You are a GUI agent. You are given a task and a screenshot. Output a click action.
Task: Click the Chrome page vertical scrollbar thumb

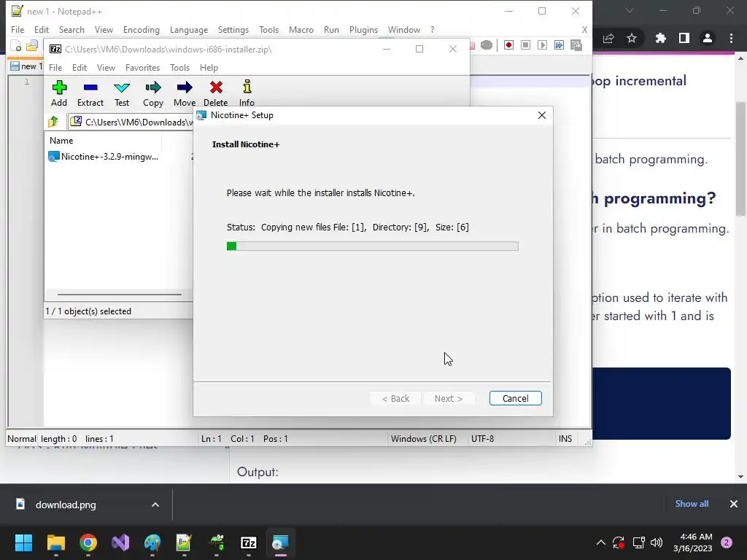coord(740,158)
